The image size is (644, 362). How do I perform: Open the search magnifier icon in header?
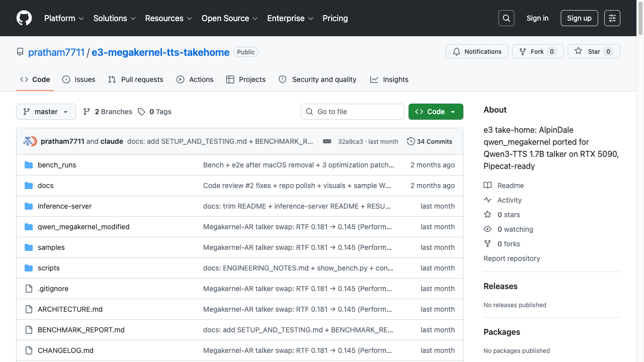coord(507,18)
